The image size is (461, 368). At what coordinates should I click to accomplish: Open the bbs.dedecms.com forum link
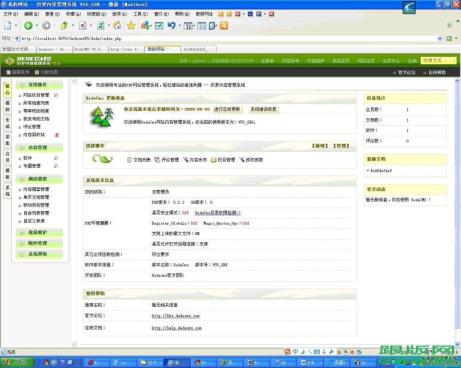[176, 316]
